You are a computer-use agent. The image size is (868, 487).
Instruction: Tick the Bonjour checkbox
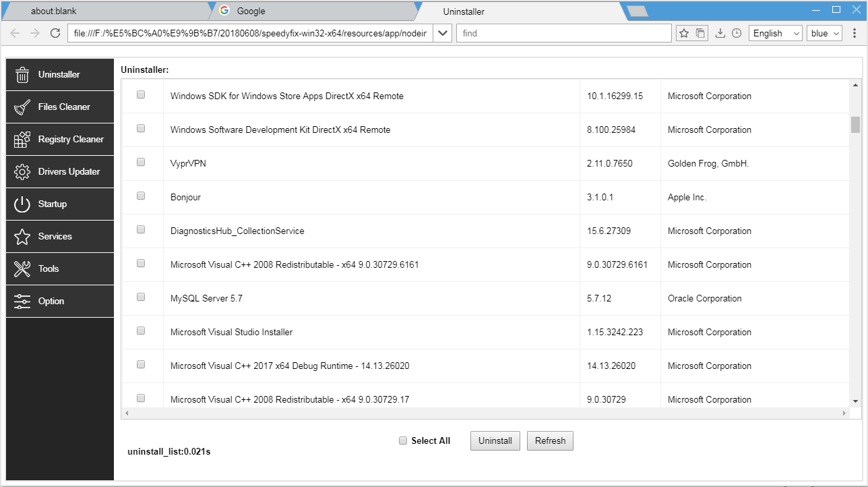(x=141, y=196)
